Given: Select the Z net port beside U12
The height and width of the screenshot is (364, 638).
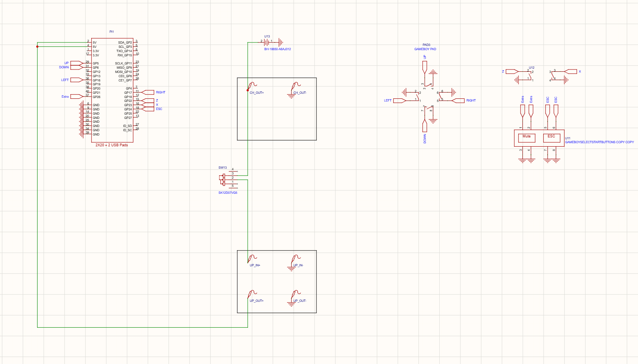Looking at the screenshot, I should pyautogui.click(x=512, y=71).
